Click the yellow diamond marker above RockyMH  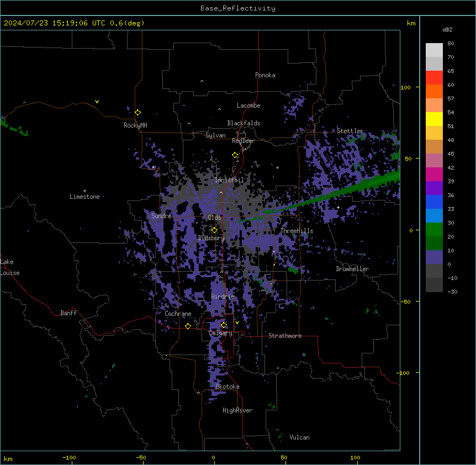click(x=138, y=113)
